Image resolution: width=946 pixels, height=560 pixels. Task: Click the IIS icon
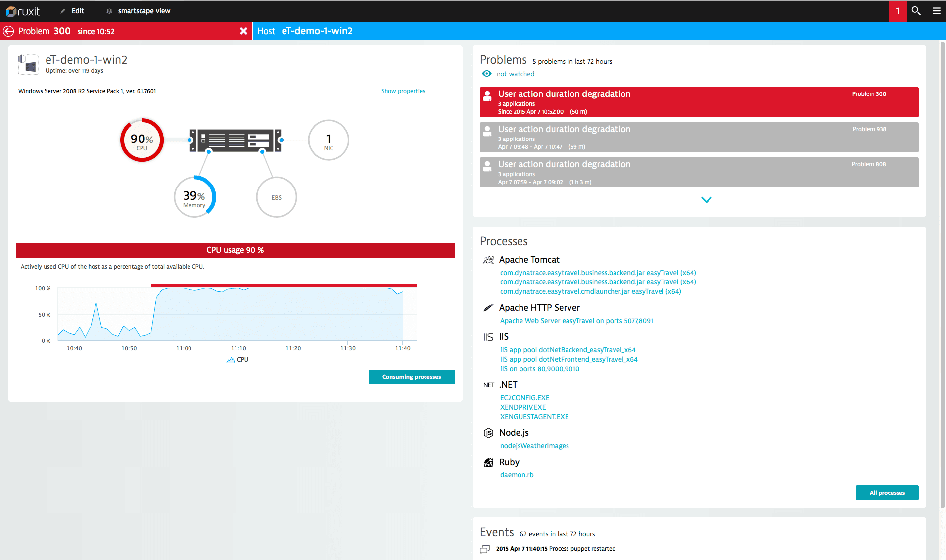coord(488,337)
